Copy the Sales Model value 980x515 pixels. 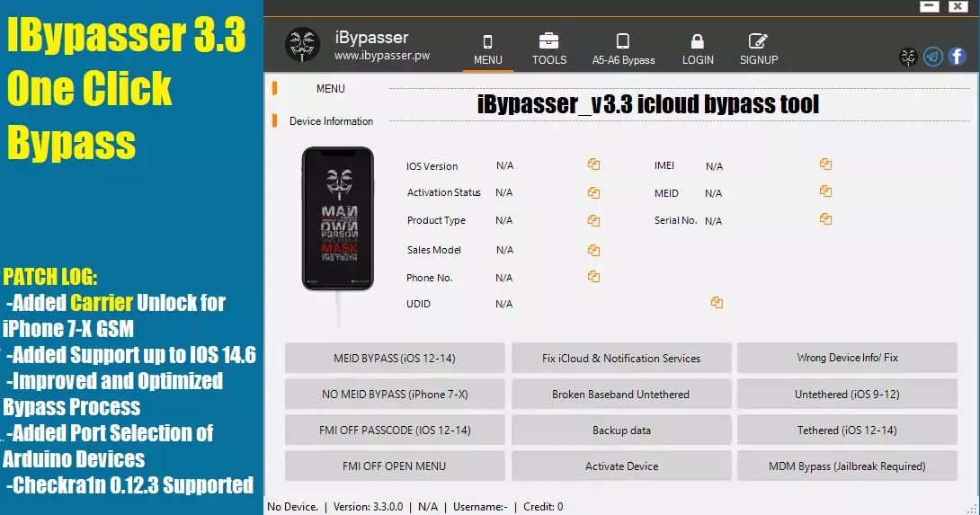click(x=593, y=250)
